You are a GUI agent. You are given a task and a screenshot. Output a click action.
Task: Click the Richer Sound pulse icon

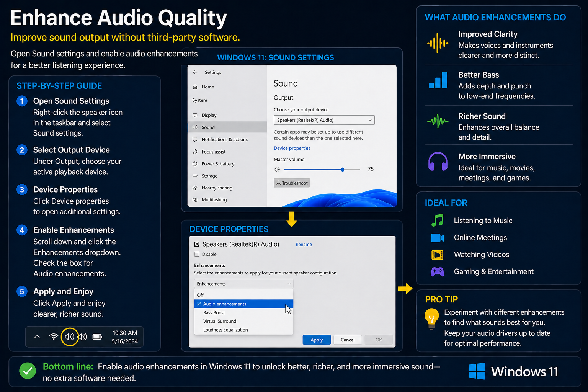(x=438, y=121)
